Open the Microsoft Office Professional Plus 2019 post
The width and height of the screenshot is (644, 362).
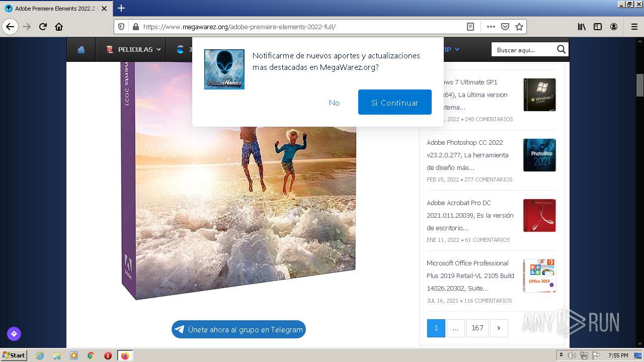(x=470, y=276)
